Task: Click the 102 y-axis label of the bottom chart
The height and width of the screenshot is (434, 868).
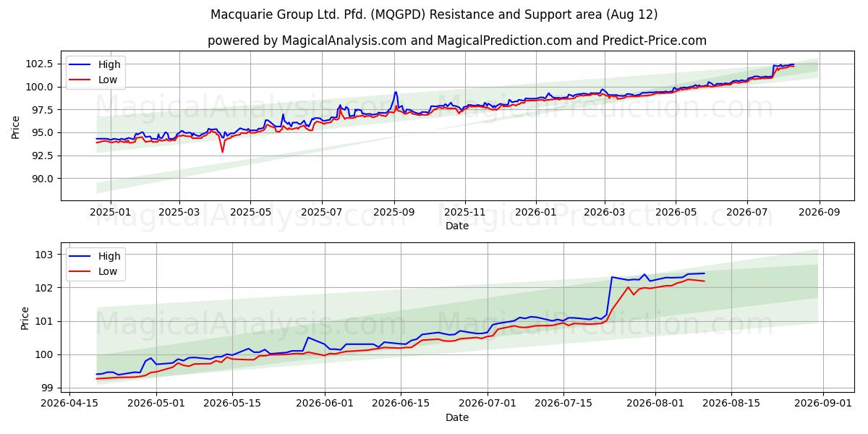Action: tap(45, 288)
